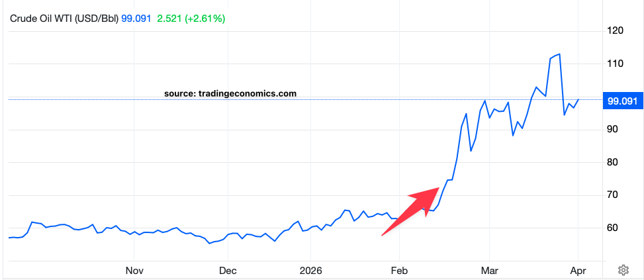Screen dimensions: 644x280
Task: Click the blue 99.091 value in header
Action: pos(137,19)
